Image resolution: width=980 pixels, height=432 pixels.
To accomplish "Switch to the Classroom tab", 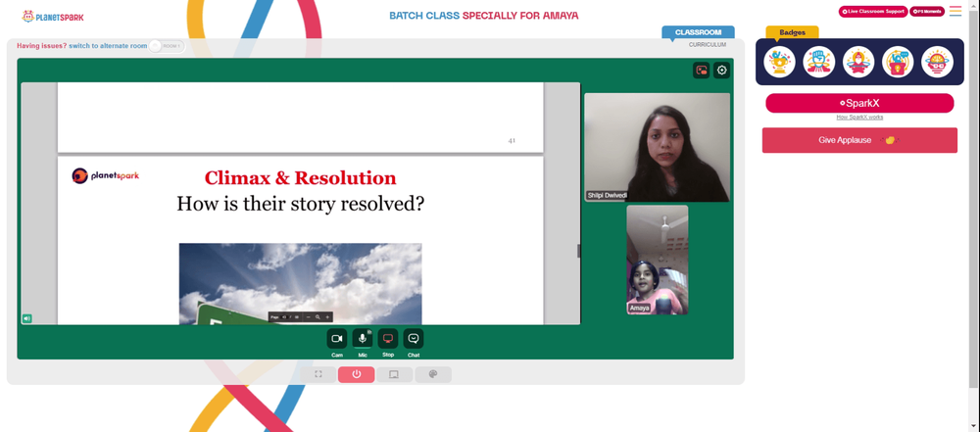I will click(698, 32).
